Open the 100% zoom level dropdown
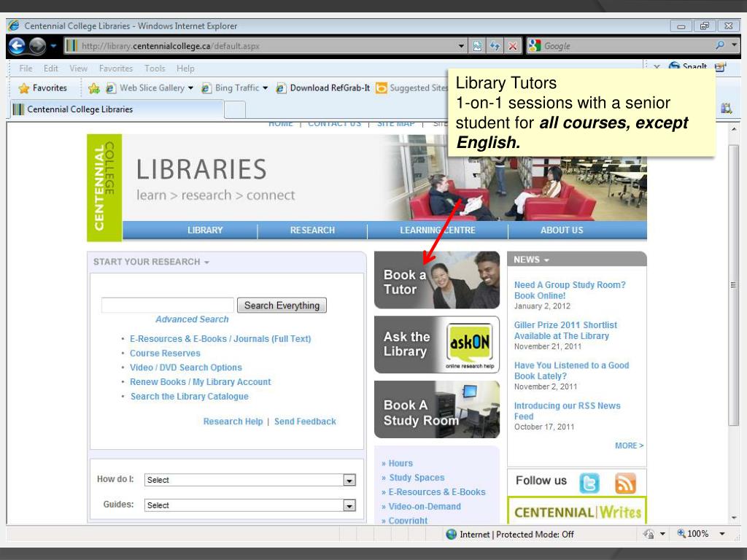Image resolution: width=747 pixels, height=560 pixels. pos(722,534)
